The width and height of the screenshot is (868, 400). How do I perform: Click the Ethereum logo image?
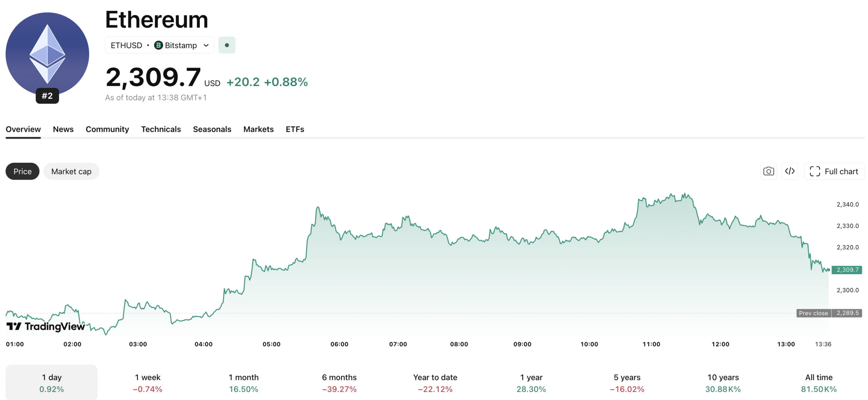[x=47, y=53]
